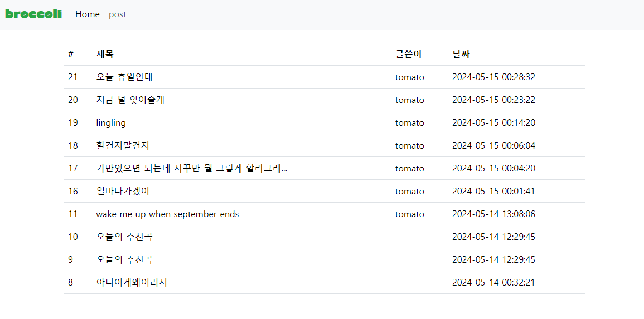
Task: Click the # column header
Action: tap(71, 54)
